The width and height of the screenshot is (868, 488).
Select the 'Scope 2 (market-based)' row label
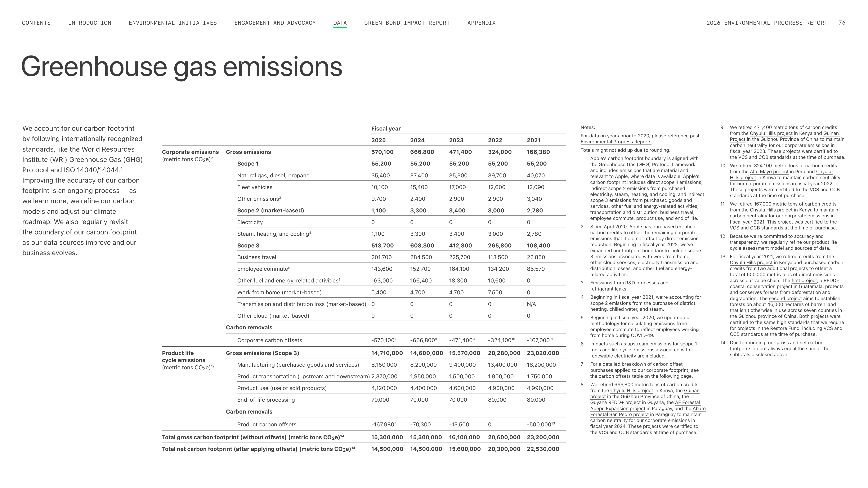pyautogui.click(x=271, y=211)
